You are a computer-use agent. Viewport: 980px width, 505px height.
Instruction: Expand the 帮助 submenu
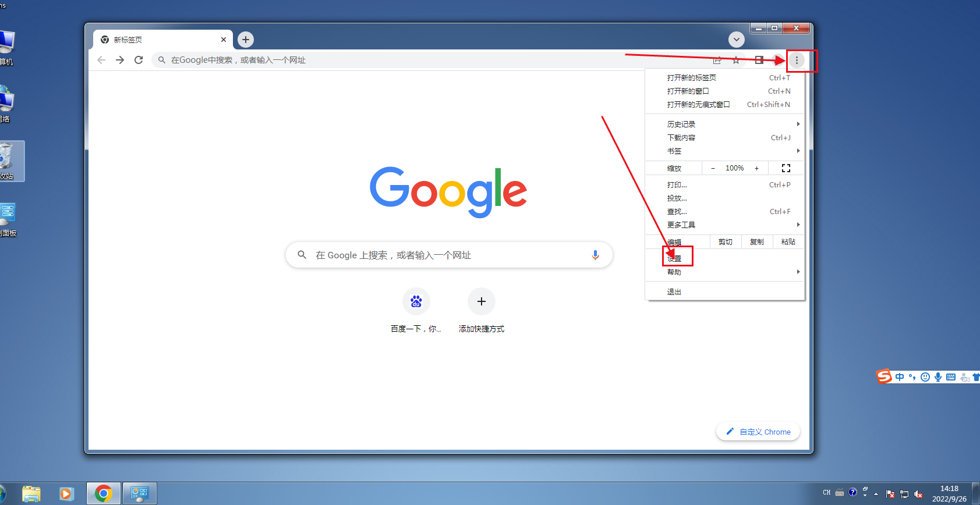(725, 272)
